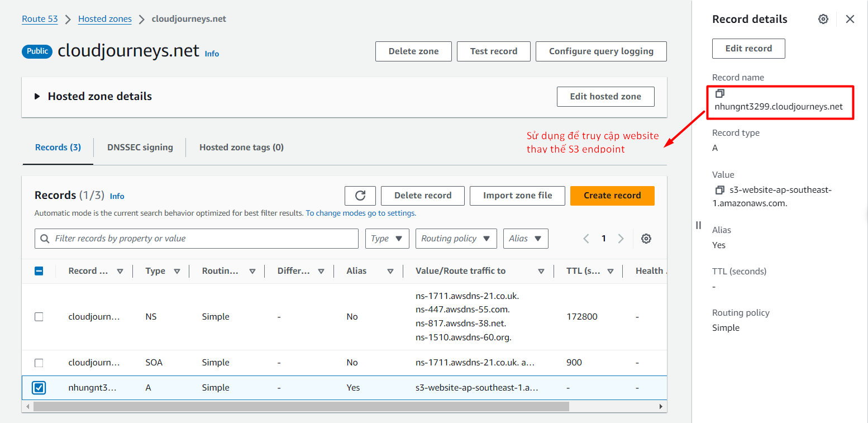The height and width of the screenshot is (423, 868).
Task: Switch to the Records (3) tab
Action: coord(58,148)
